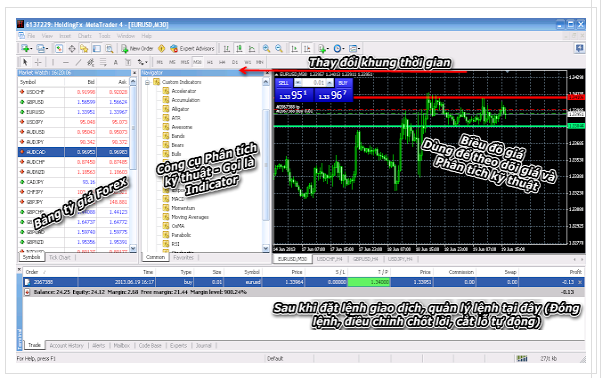The height and width of the screenshot is (378, 603).
Task: Switch timeframe to M5
Action: pos(172,62)
